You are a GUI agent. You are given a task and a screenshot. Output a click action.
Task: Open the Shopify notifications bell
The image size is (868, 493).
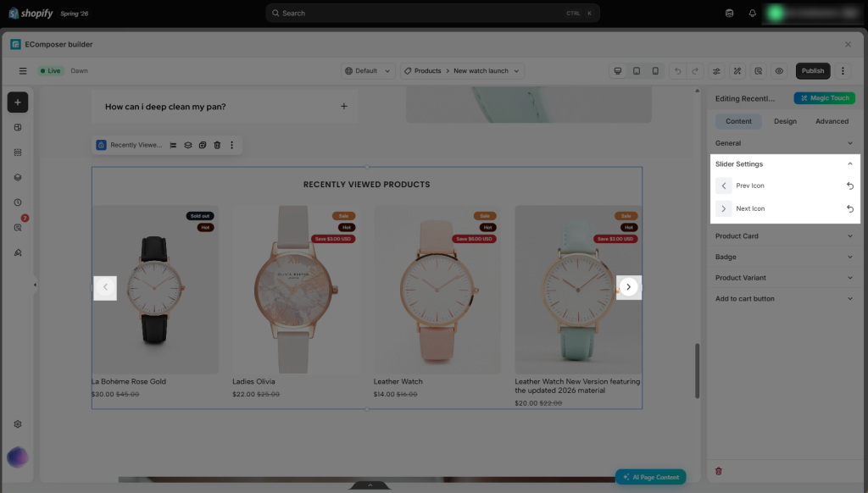coord(753,14)
